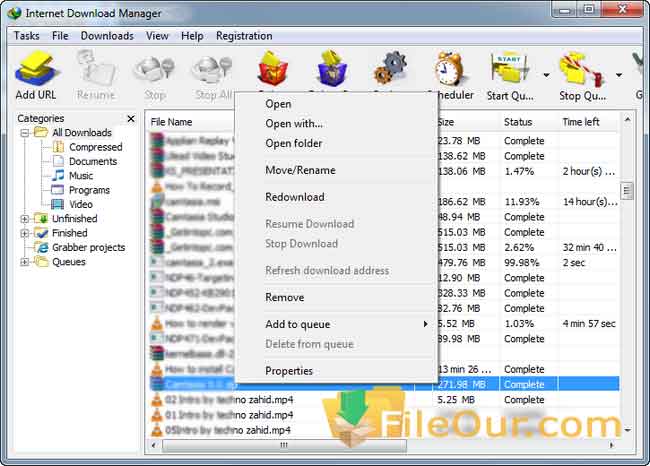Click the horizontal scrollbar right arrow
Screen dimensions: 650x466
click(612, 446)
